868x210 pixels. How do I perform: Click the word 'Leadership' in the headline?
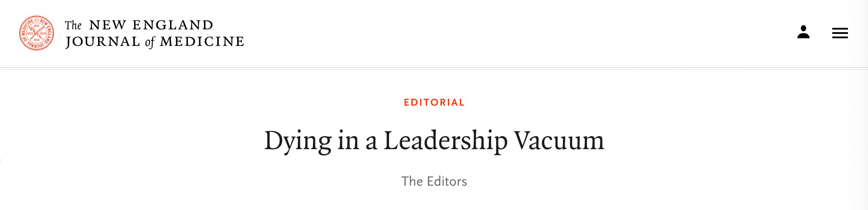(x=445, y=141)
